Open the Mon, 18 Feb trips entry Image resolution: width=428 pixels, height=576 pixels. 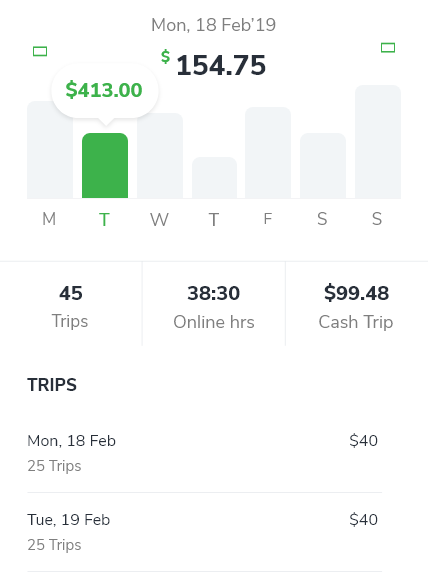205,453
